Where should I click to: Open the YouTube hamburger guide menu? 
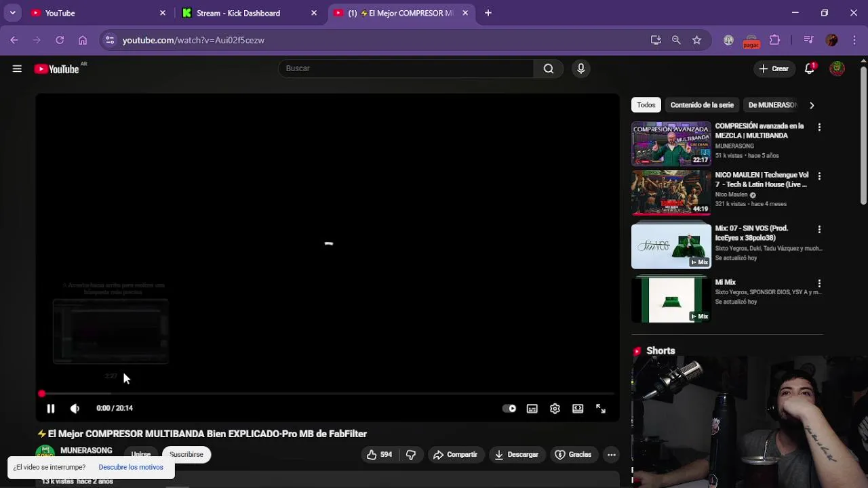coord(17,68)
